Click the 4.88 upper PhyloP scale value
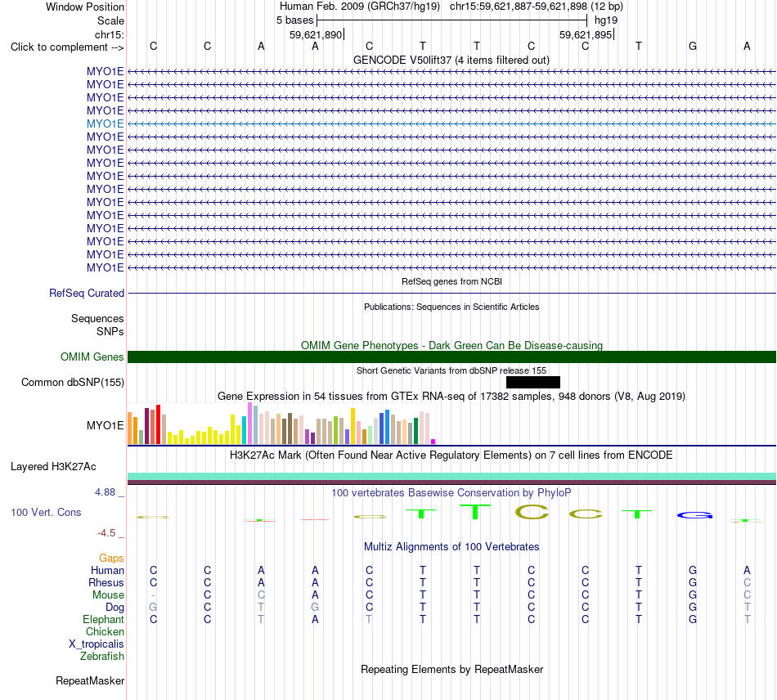Viewport: 777px width, 700px height. click(105, 492)
